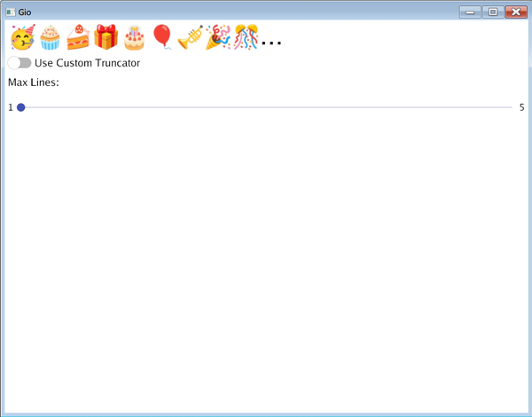Click the truncation ellipsis after the emojis
The height and width of the screenshot is (417, 532).
(271, 43)
